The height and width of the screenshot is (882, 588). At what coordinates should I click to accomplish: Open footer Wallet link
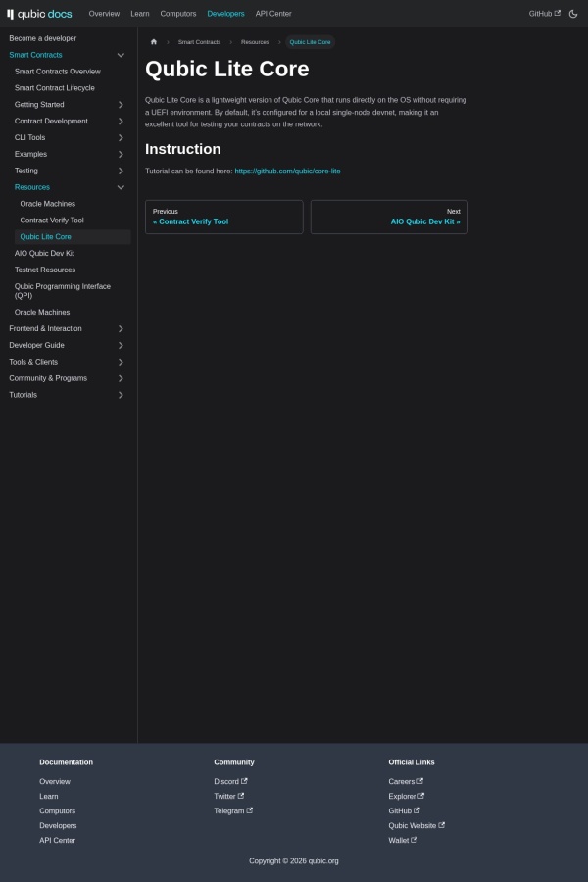403,841
